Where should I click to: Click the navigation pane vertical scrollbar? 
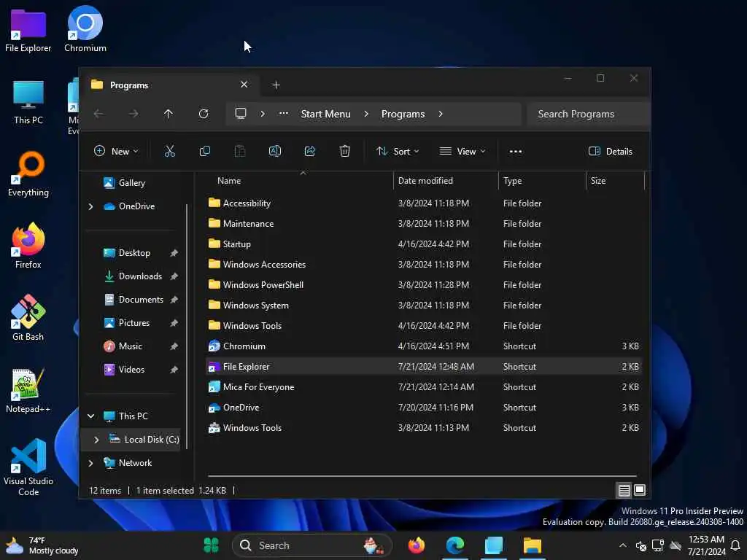click(187, 326)
